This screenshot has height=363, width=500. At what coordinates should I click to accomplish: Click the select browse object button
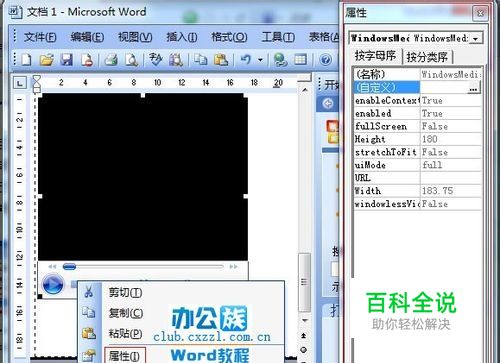(304, 350)
